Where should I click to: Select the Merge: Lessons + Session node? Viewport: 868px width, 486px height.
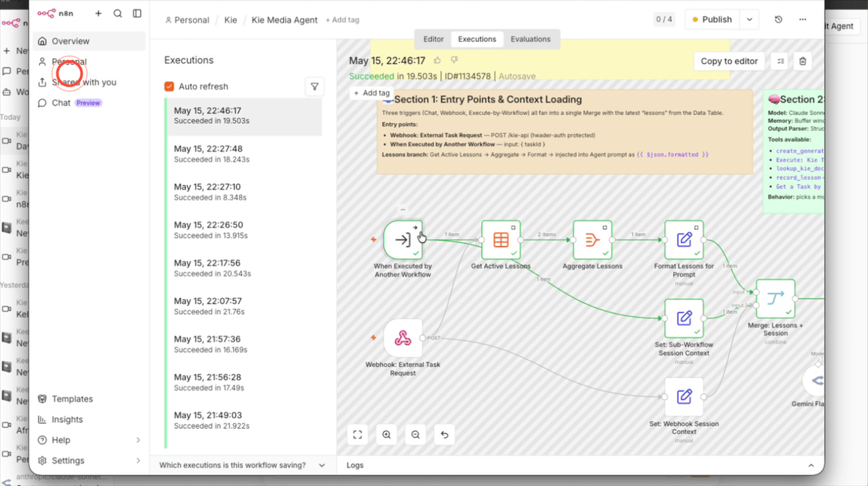[x=775, y=299]
